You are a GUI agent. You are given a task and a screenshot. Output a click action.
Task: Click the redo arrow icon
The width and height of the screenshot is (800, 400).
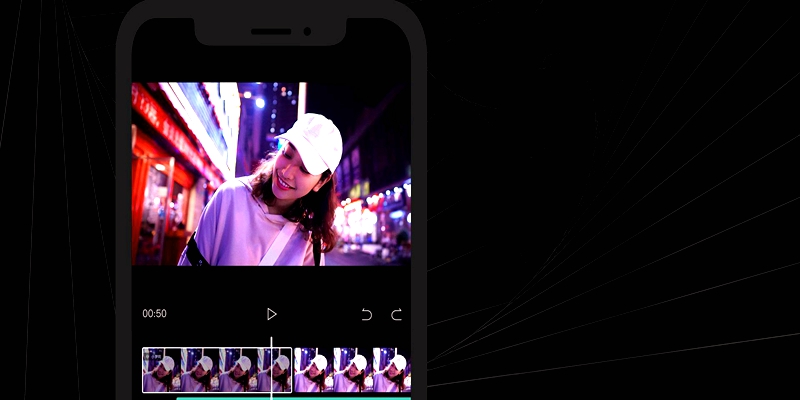tap(396, 315)
